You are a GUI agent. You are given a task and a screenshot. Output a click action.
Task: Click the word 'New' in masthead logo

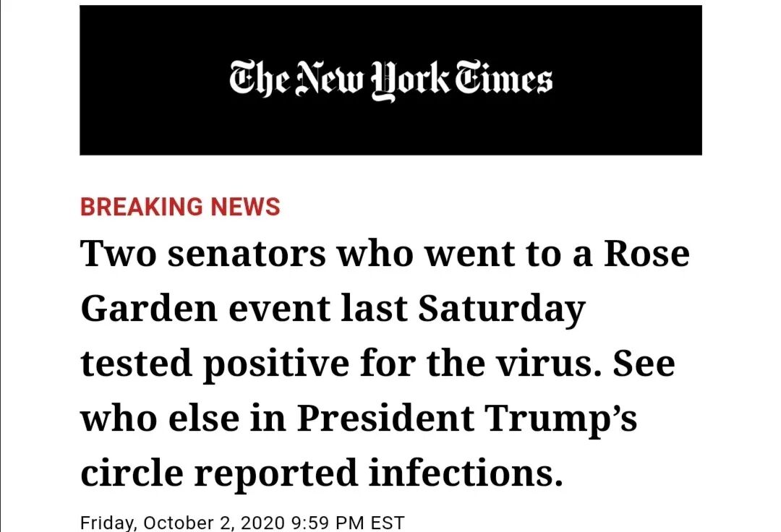(x=330, y=79)
